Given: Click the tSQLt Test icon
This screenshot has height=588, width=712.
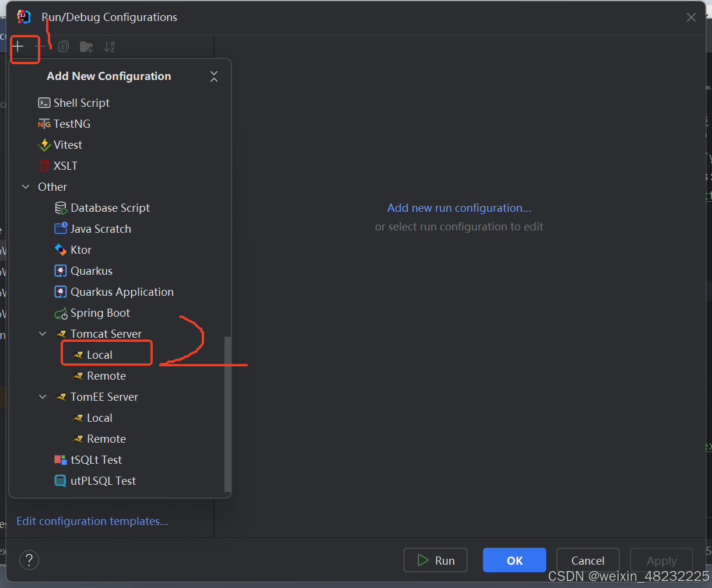Looking at the screenshot, I should [x=61, y=460].
